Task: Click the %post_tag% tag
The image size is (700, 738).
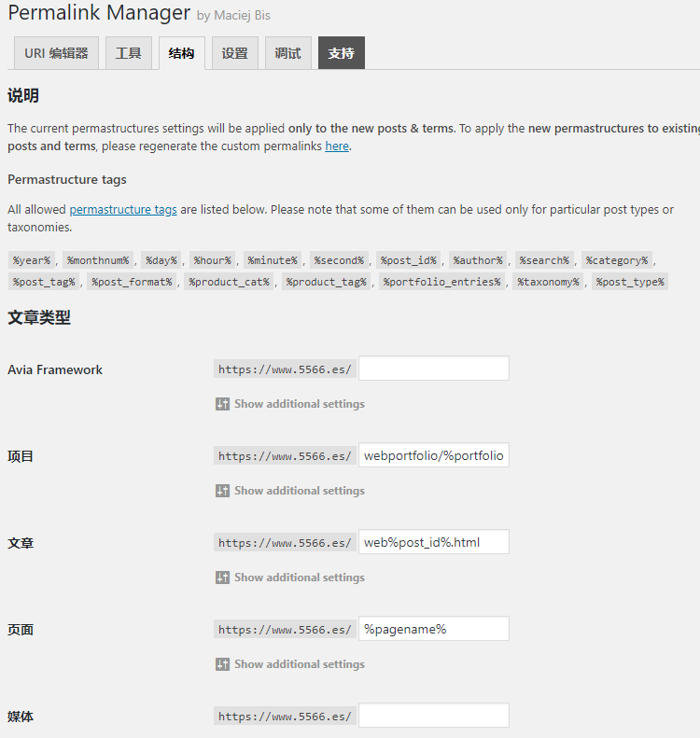Action: point(44,282)
